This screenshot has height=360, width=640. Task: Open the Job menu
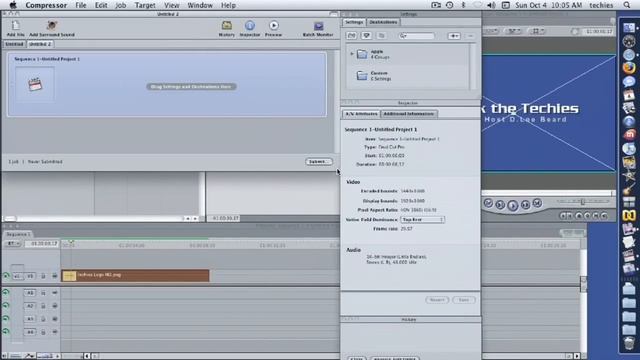click(120, 5)
